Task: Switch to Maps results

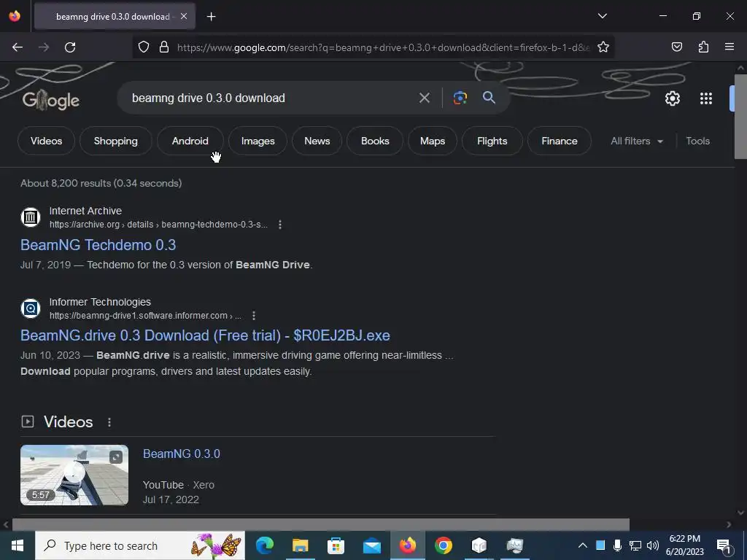Action: [x=433, y=141]
